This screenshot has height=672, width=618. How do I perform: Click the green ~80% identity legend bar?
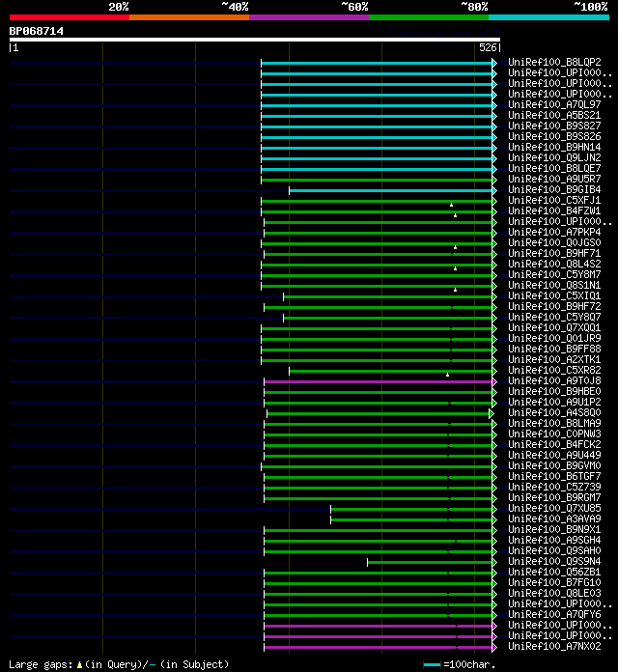429,17
